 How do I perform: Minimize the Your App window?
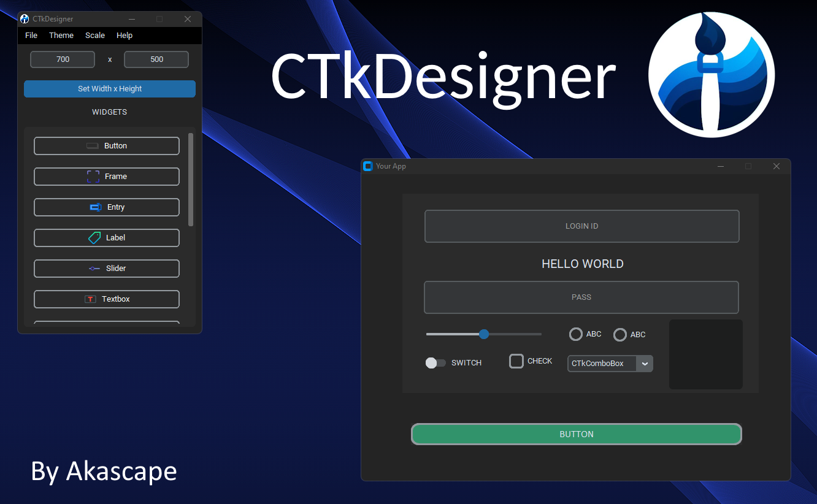pos(721,166)
